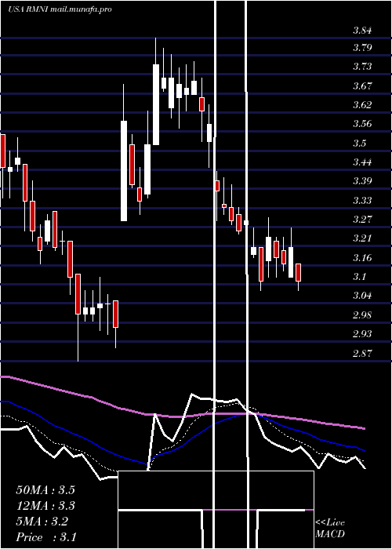
Task: Click the 3.21 price axis label
Action: pyautogui.click(x=362, y=238)
